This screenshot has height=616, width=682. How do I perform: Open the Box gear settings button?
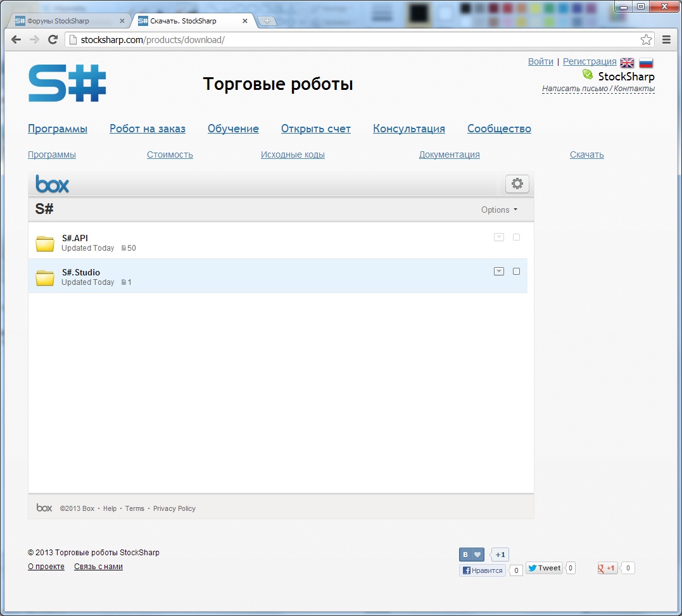point(517,184)
